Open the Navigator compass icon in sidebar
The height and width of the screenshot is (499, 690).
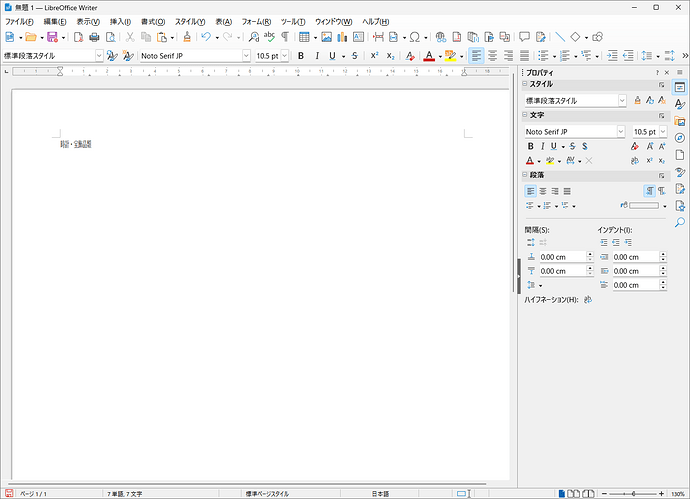tap(680, 137)
